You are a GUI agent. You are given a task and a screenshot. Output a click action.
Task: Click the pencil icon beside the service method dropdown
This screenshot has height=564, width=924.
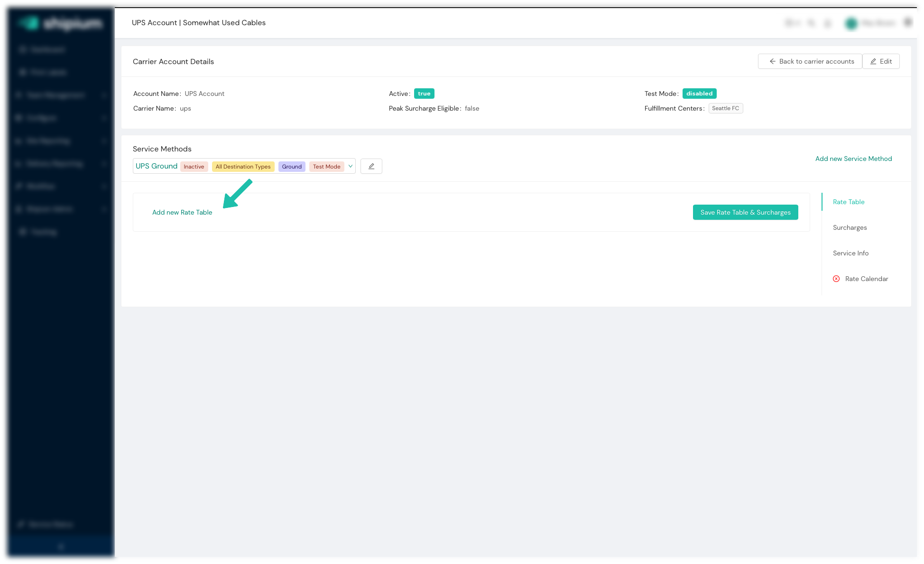coord(371,166)
